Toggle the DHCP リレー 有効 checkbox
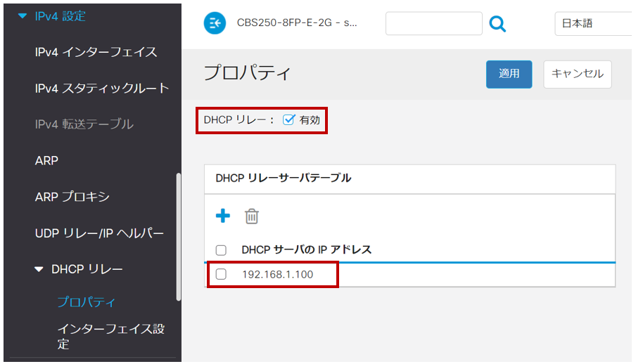 point(288,119)
